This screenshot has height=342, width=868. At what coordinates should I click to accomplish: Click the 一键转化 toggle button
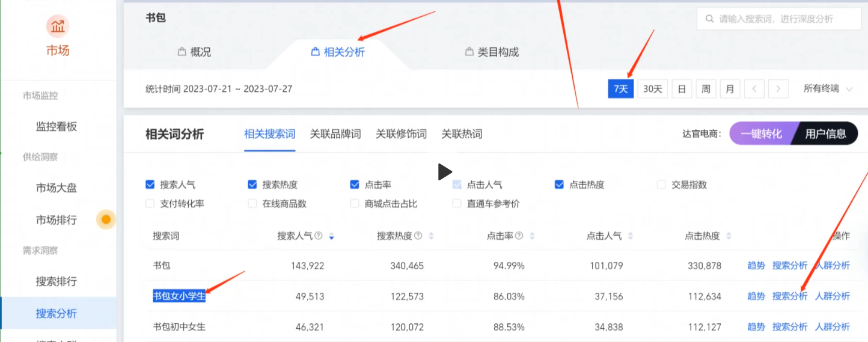coord(762,134)
